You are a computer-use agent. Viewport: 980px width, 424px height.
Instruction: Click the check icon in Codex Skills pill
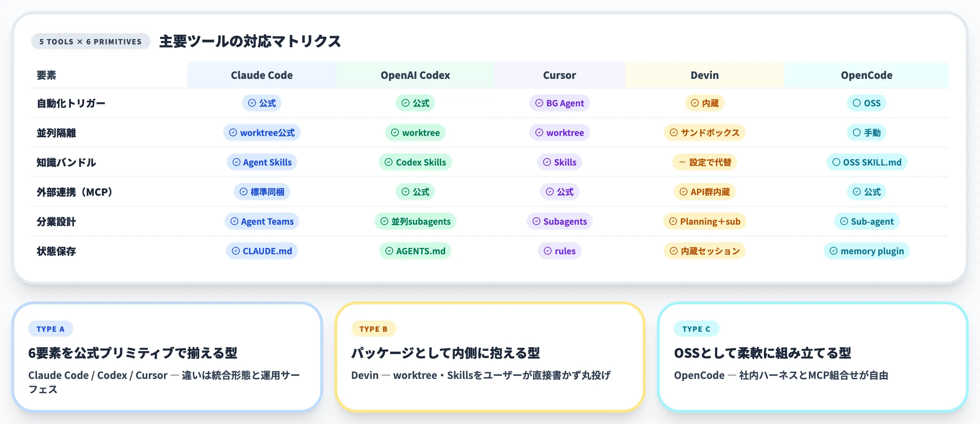[x=388, y=162]
